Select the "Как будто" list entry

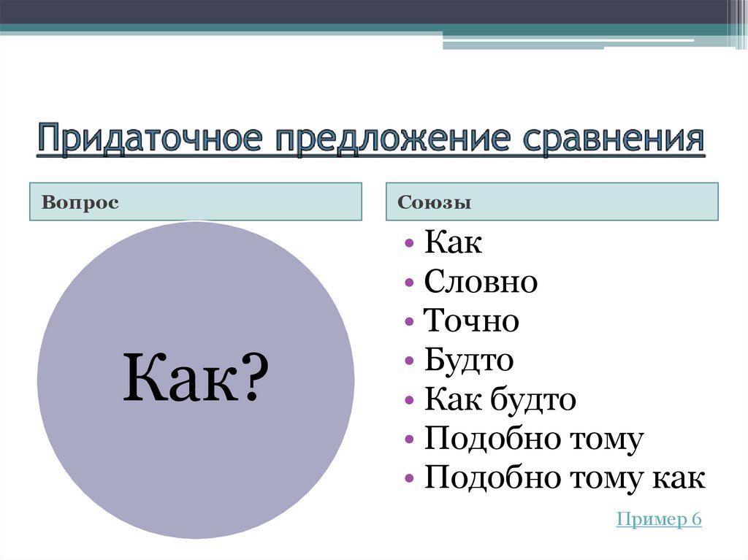pos(500,399)
